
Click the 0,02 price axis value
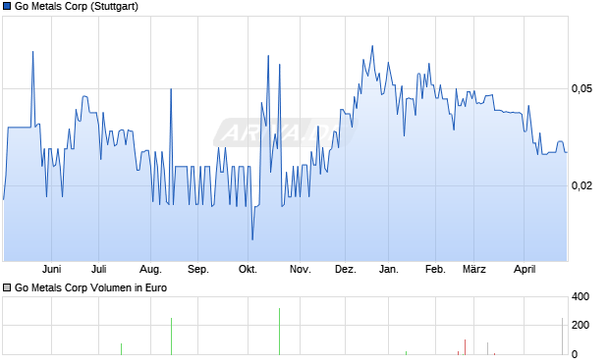(x=581, y=185)
